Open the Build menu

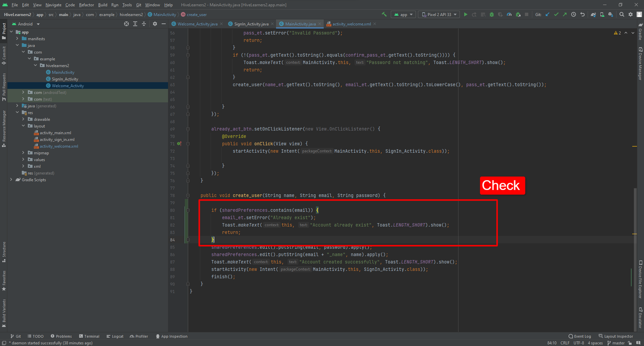(103, 5)
